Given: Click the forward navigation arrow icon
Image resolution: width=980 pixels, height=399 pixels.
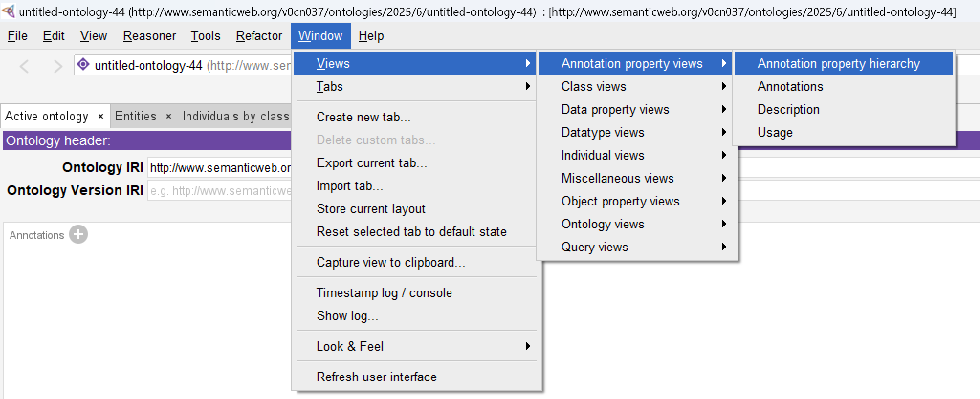Looking at the screenshot, I should pos(57,66).
